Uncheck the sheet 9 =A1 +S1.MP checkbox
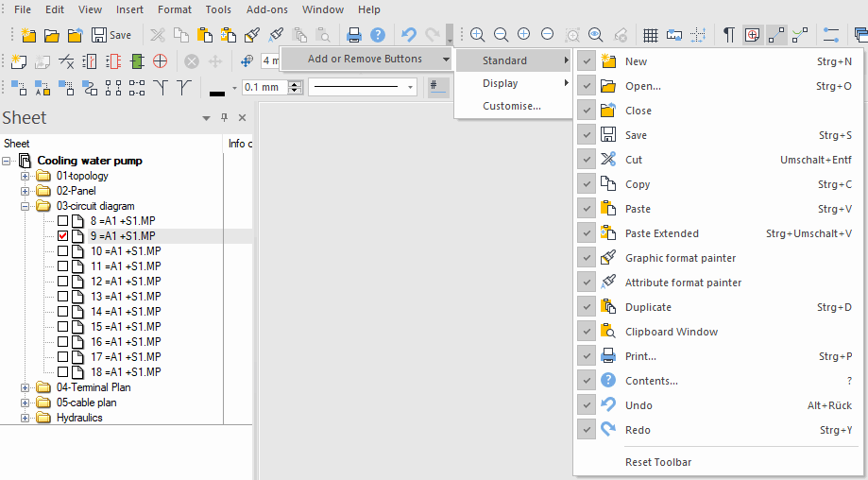The height and width of the screenshot is (480, 868). 63,236
